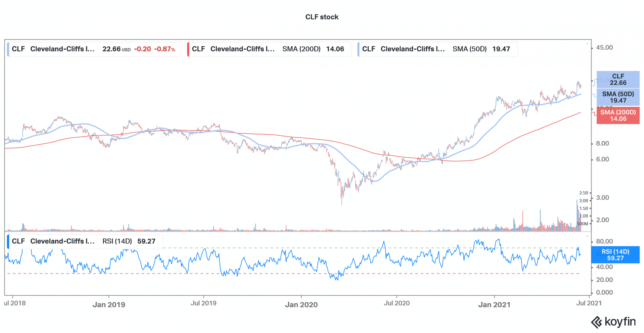Click the "CLF stock" chart title
This screenshot has height=333, width=644.
pyautogui.click(x=322, y=17)
